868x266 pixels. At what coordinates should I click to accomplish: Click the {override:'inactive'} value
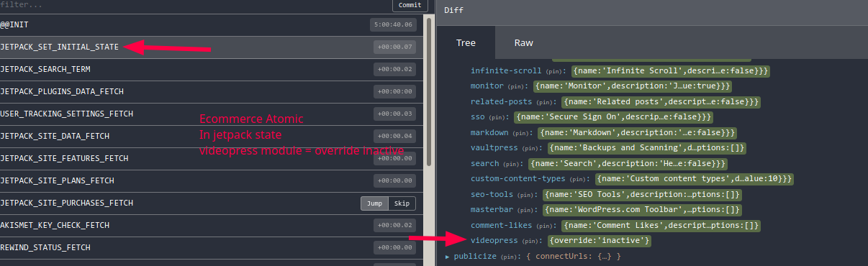click(x=599, y=241)
